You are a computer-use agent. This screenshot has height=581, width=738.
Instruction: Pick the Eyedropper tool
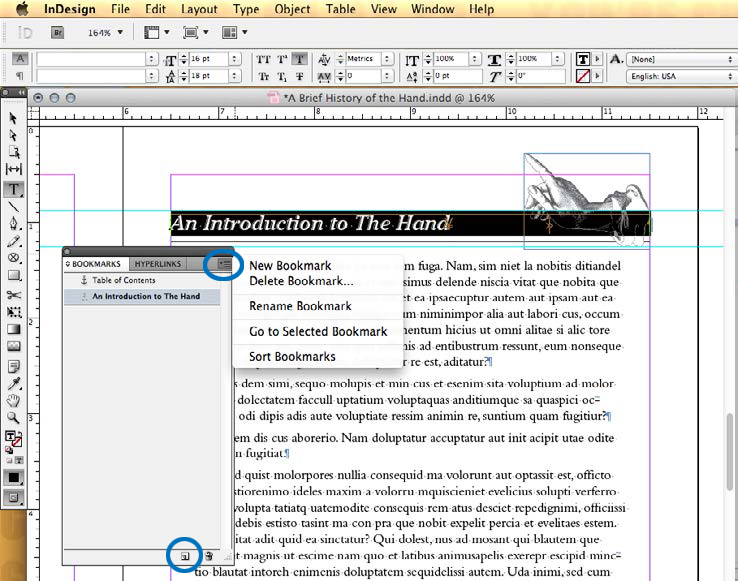[x=14, y=383]
